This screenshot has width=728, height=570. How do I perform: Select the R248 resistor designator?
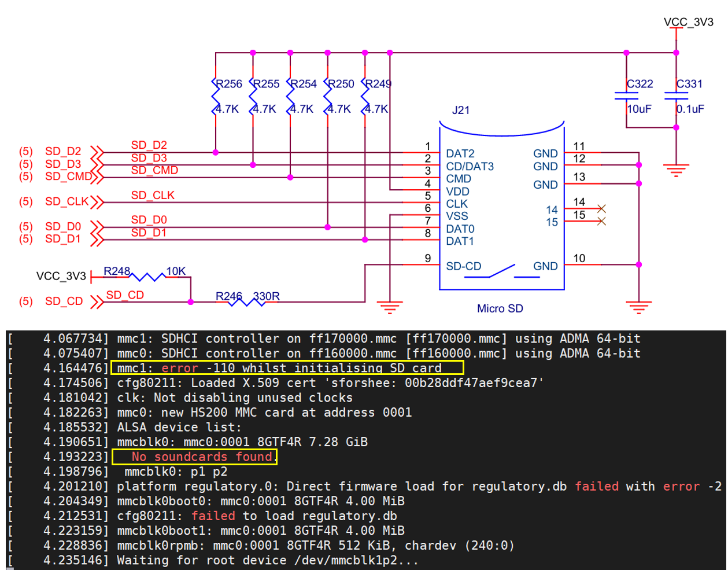[117, 271]
